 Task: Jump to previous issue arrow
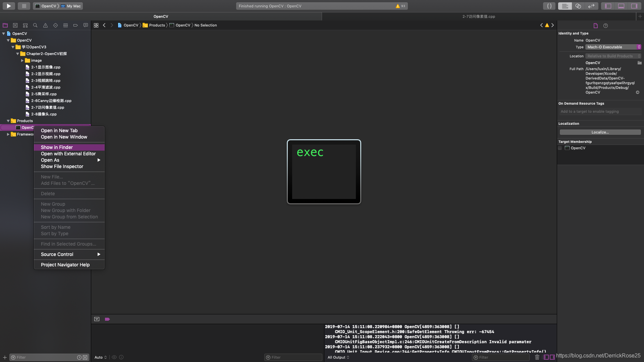click(x=541, y=25)
